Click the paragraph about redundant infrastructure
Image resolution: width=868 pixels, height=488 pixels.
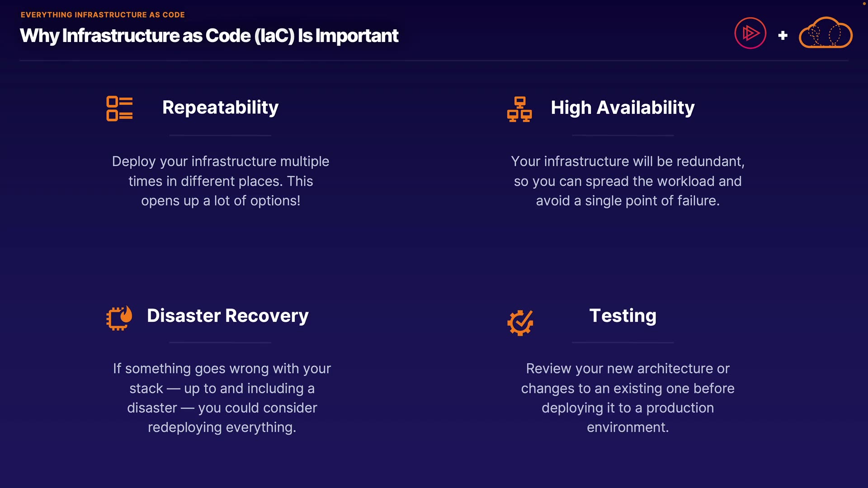point(627,181)
